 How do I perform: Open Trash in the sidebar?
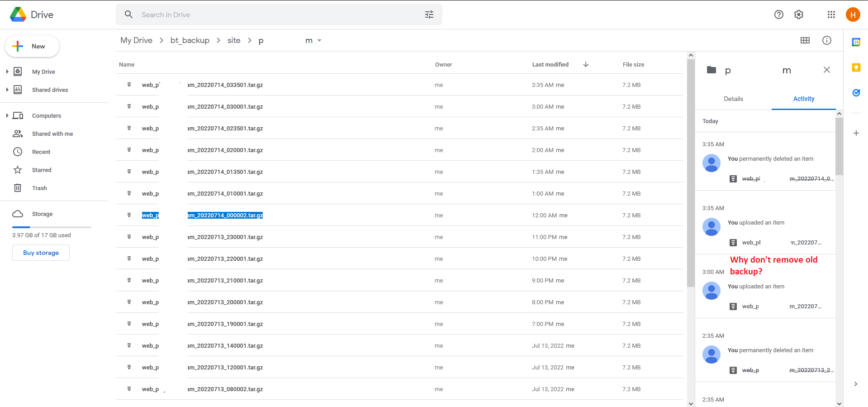(x=39, y=188)
